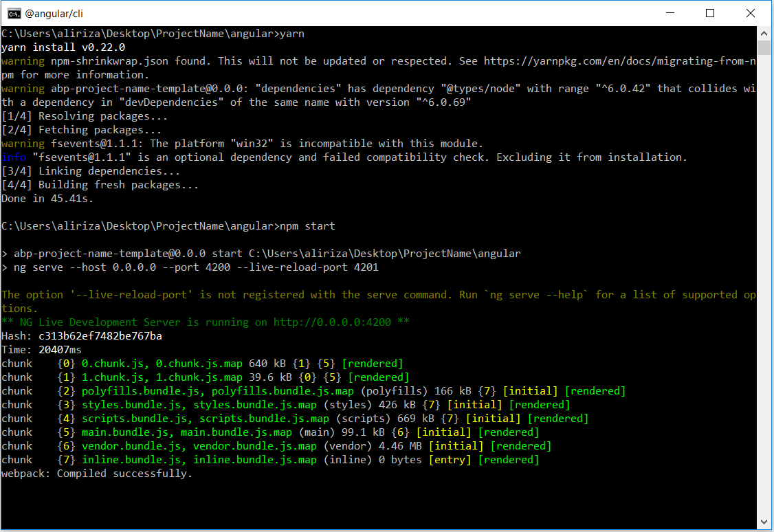Viewport: 774px width, 532px height.
Task: Click the 'npm start' command text
Action: [307, 226]
